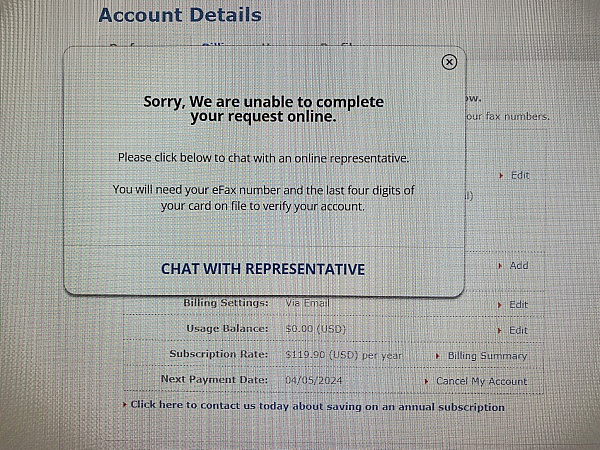Viewport: 600px width, 450px height.
Task: Close the error dialog with the X icon
Action: [449, 62]
